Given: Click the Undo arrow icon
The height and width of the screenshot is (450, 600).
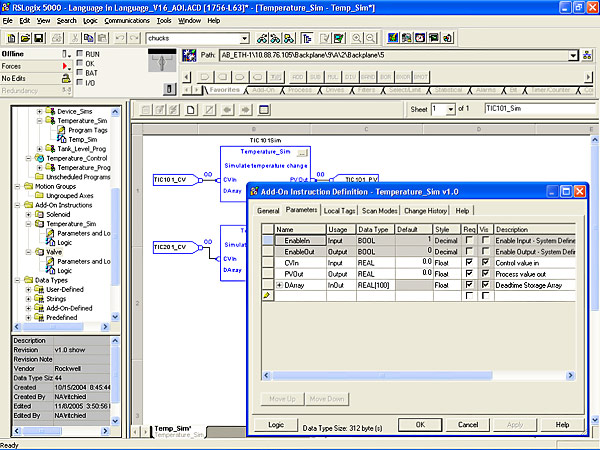Looking at the screenshot, I should point(120,38).
